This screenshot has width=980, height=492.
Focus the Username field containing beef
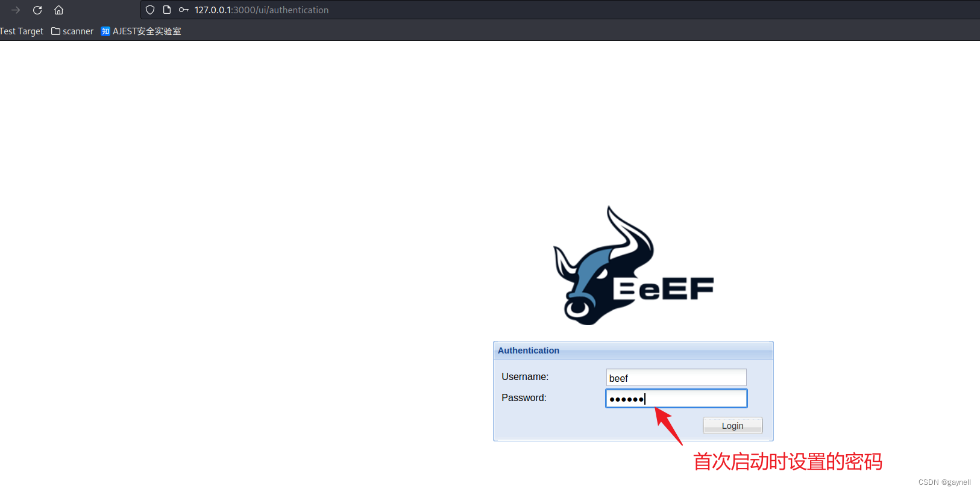676,378
